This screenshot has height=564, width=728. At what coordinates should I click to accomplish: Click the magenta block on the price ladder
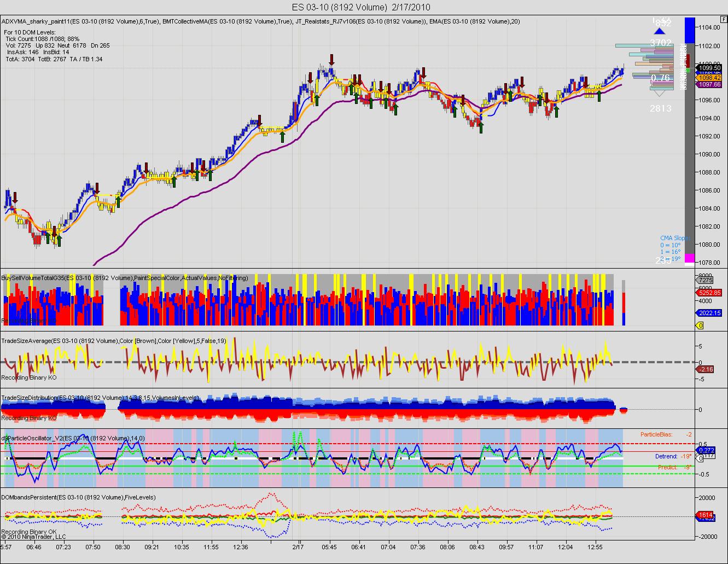tap(690, 258)
